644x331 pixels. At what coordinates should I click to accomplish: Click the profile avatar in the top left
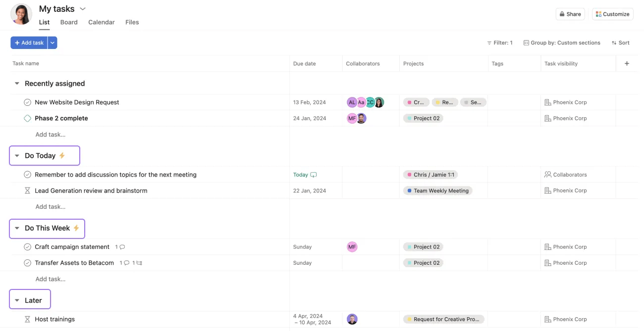pos(21,14)
